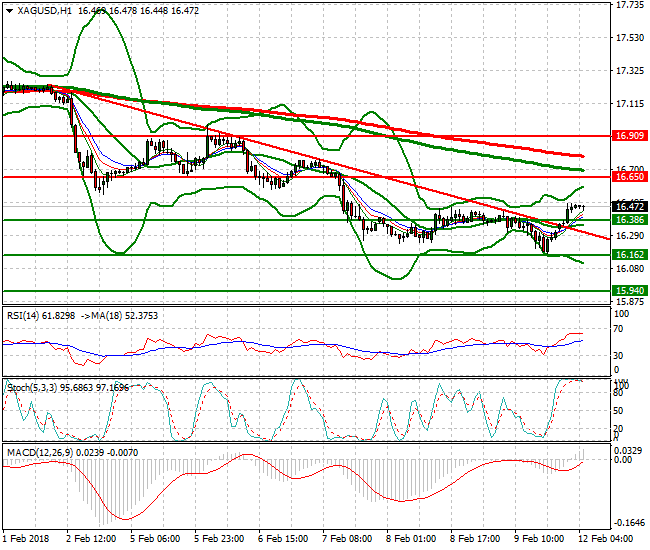Click the -0.1646 value on MACD scale
650x550 pixels.
(629, 523)
